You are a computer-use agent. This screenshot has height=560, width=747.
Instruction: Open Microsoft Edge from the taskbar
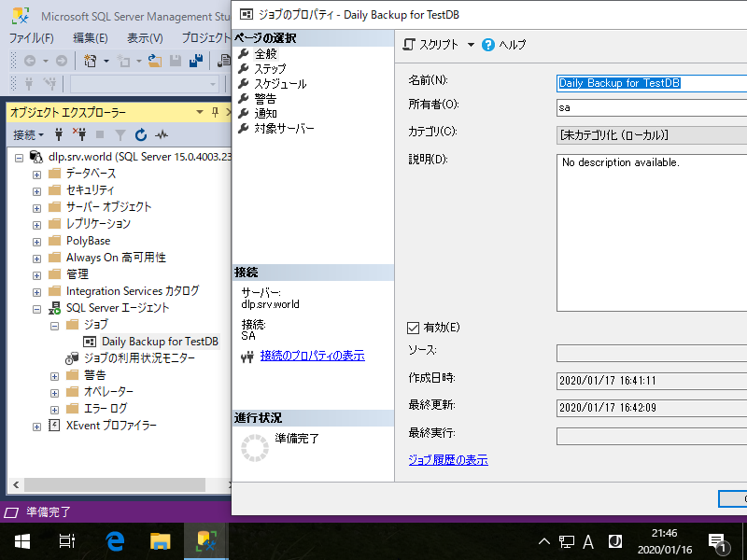(115, 539)
